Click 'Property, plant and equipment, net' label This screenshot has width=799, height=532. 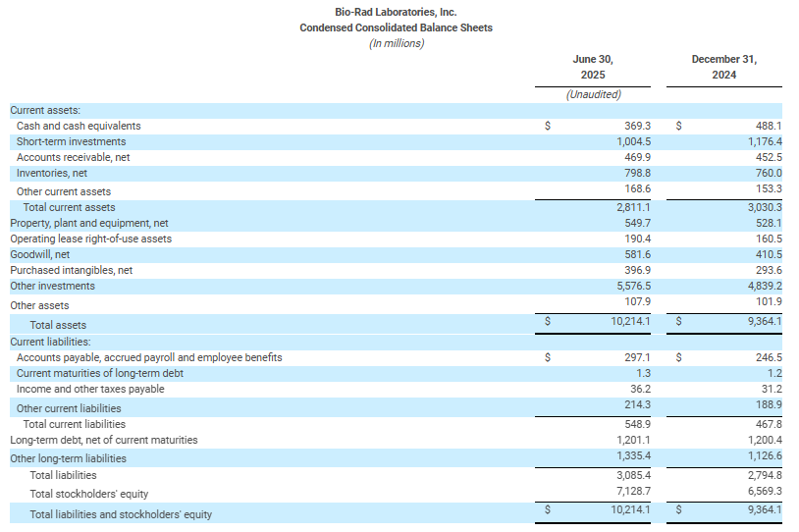(89, 223)
